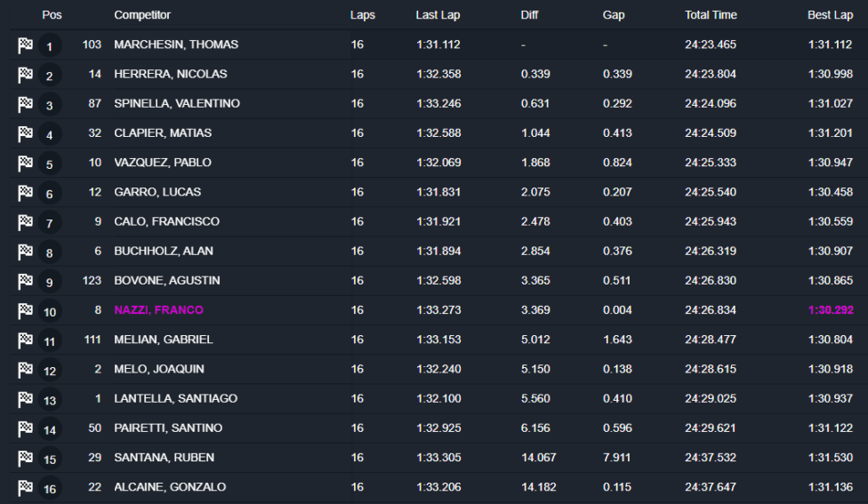Click position badge 8 beside Buchholz, Alan
868x504 pixels.
pos(50,252)
